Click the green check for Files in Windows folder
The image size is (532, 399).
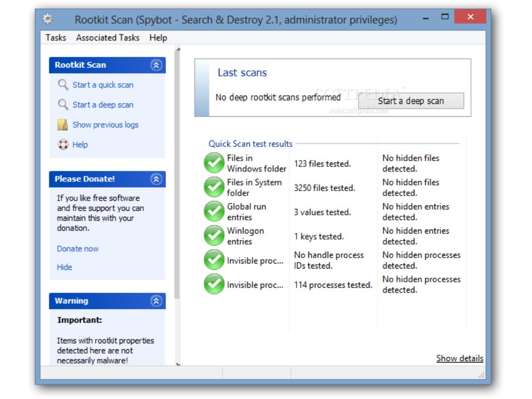[214, 163]
